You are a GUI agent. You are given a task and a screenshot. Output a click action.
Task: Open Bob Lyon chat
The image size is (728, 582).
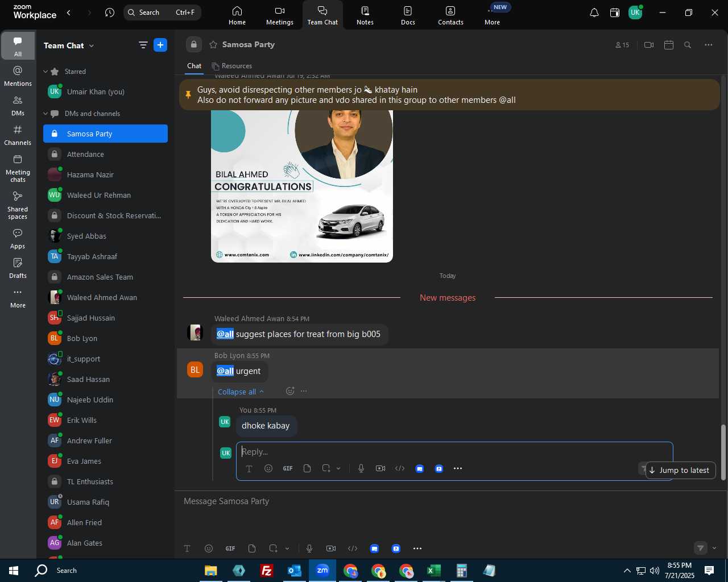point(105,339)
